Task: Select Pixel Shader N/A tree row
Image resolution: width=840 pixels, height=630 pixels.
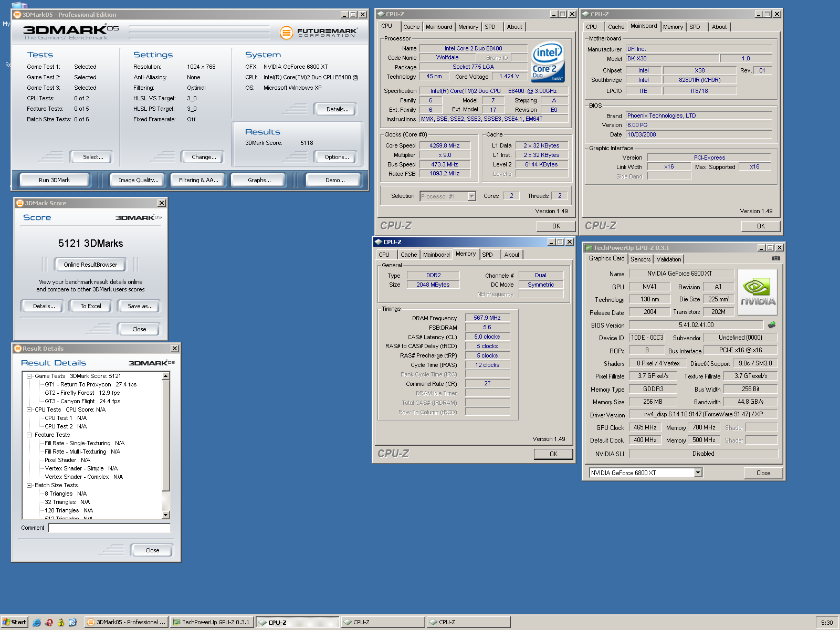Action: pos(67,460)
